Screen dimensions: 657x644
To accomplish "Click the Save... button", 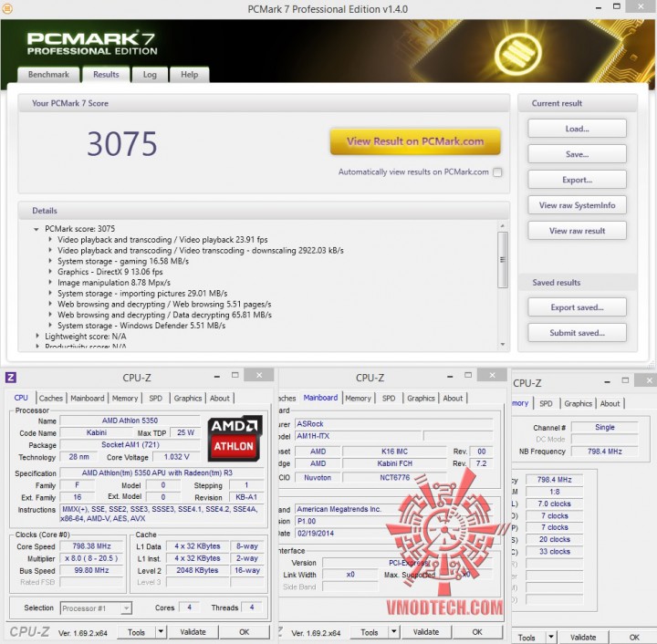I will click(577, 154).
